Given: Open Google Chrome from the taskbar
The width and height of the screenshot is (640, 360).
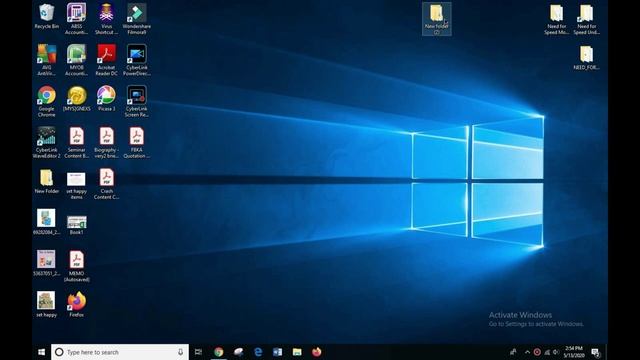Looking at the screenshot, I should point(219,352).
